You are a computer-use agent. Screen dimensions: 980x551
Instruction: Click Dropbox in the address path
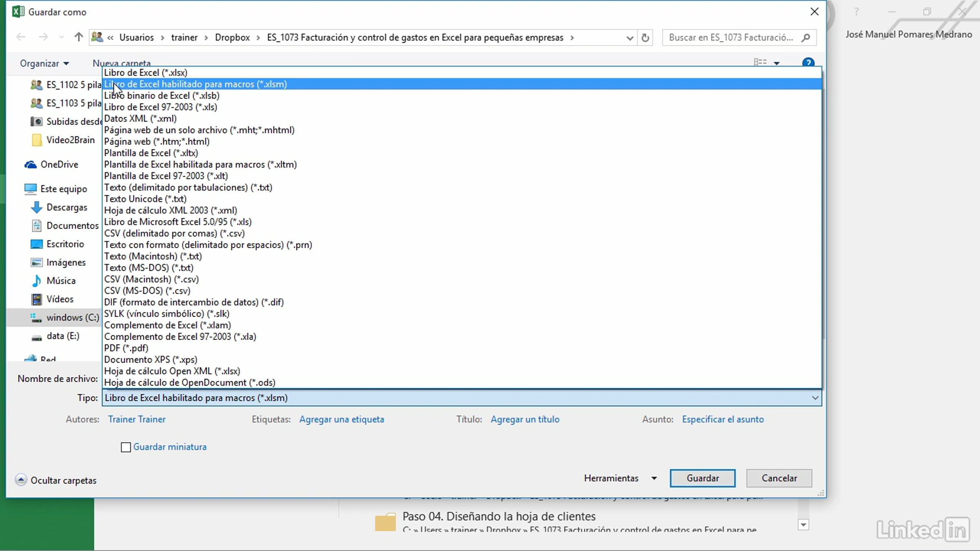pyautogui.click(x=232, y=38)
